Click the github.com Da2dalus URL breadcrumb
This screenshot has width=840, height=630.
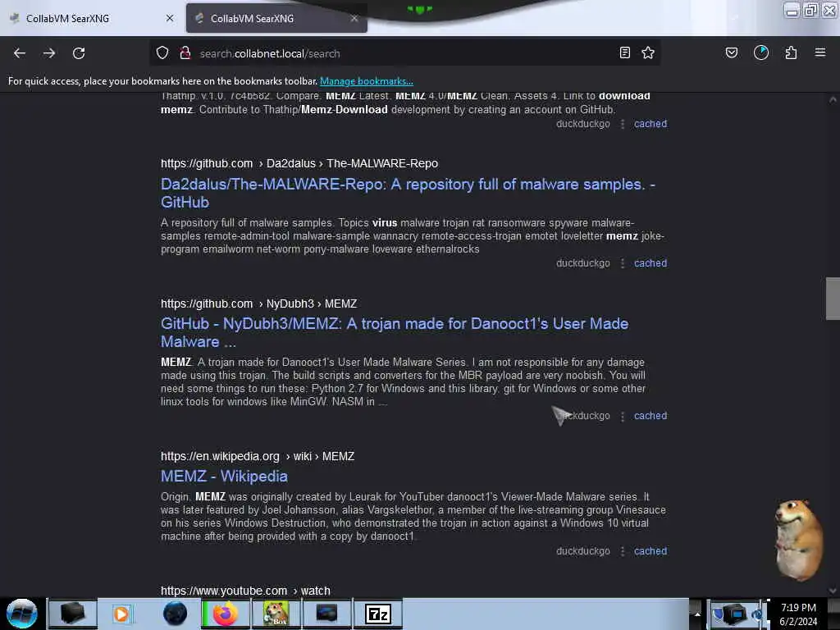click(x=299, y=163)
